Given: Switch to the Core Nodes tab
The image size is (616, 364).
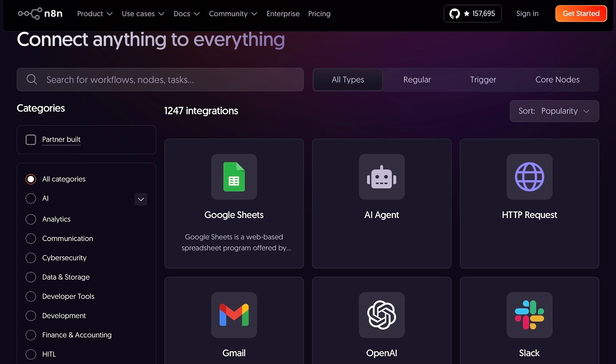Looking at the screenshot, I should click(557, 80).
